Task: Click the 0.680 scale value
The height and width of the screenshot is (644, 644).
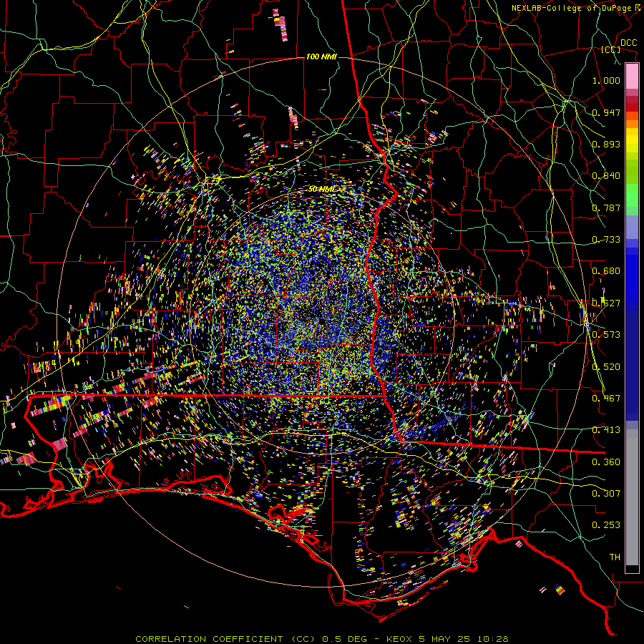Action: (606, 271)
